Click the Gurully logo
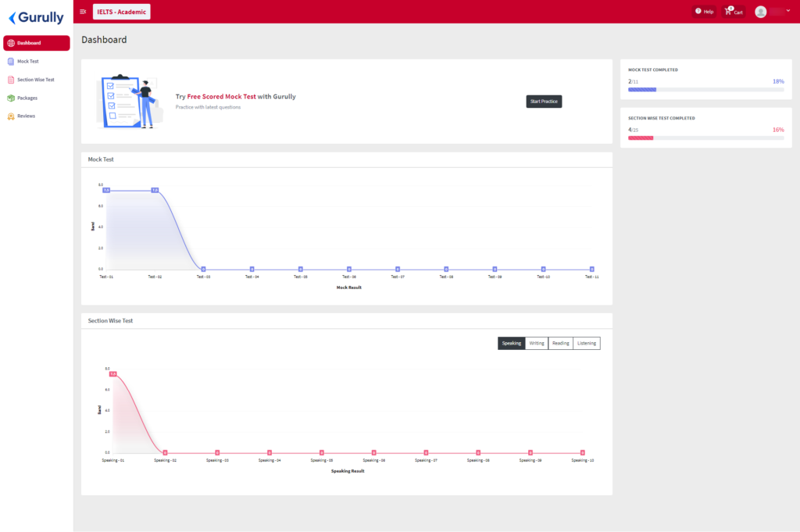This screenshot has width=800, height=532. click(x=36, y=17)
